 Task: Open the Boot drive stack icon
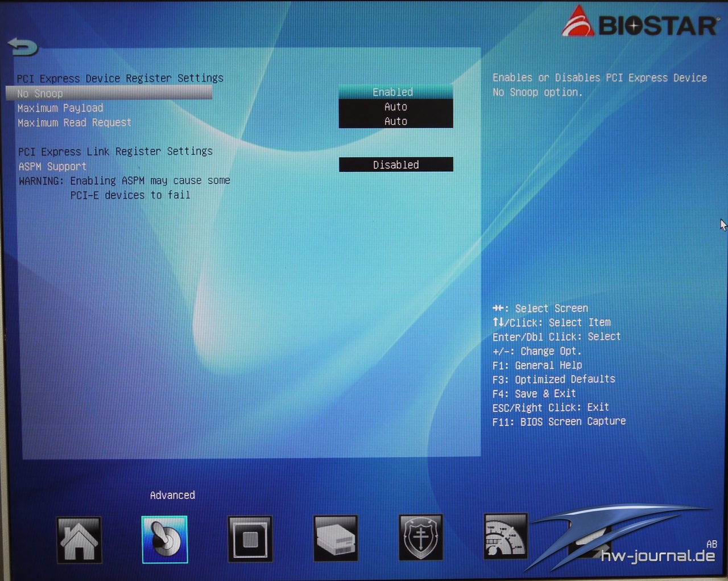tap(335, 538)
